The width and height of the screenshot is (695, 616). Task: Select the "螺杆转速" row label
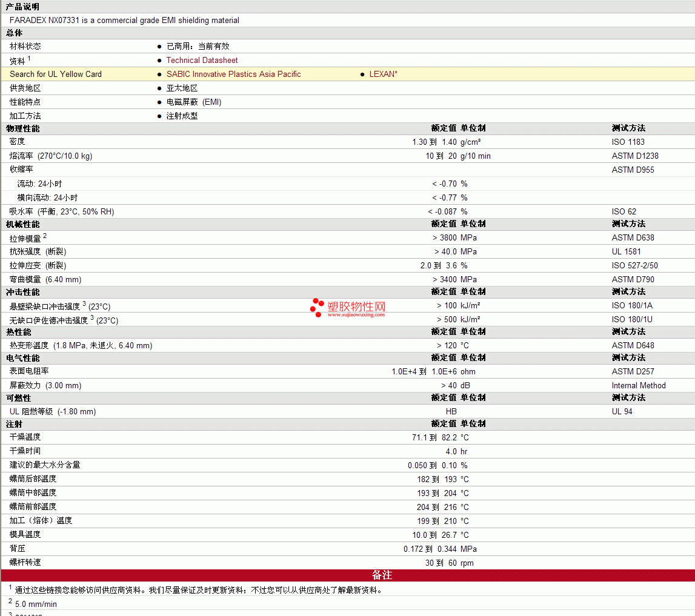coord(25,562)
